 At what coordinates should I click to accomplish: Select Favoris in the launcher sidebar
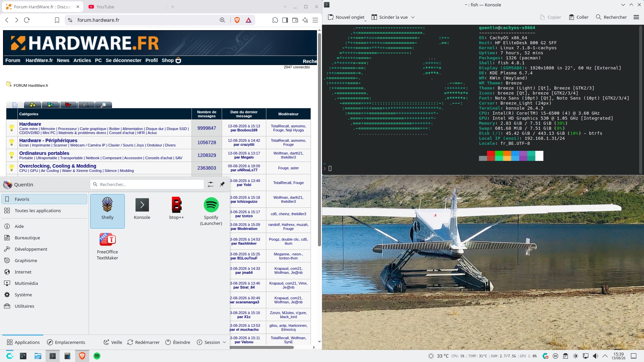coord(44,199)
